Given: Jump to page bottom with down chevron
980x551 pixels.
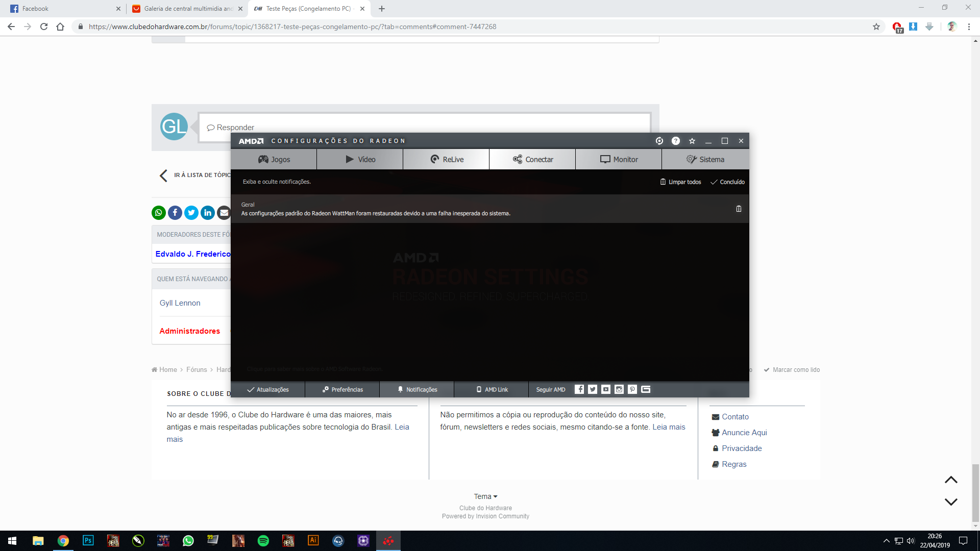Looking at the screenshot, I should 951,502.
